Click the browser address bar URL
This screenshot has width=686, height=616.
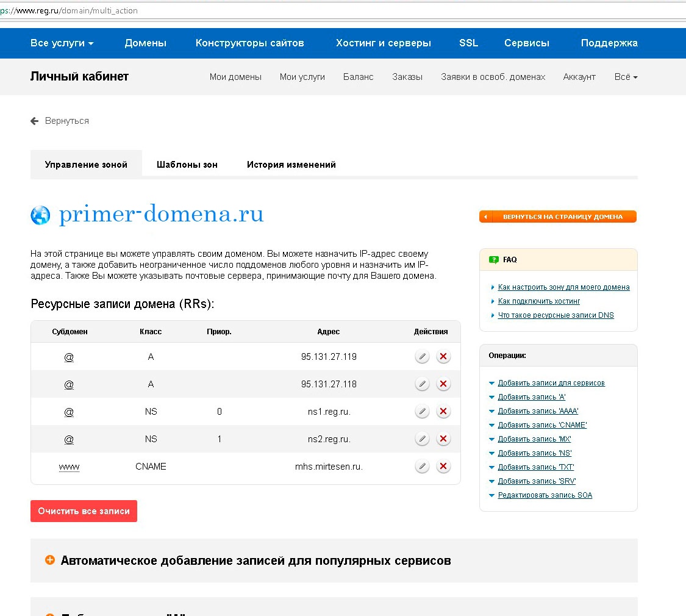69,10
